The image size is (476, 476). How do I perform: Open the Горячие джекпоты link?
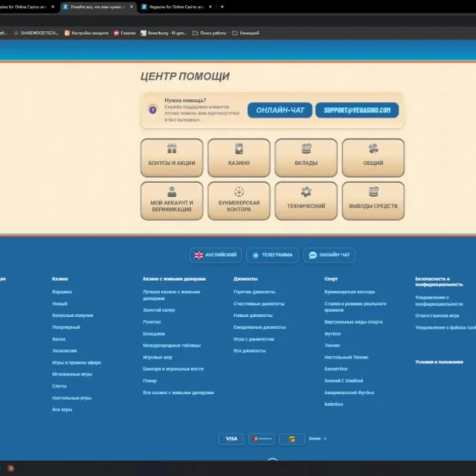pos(254,292)
